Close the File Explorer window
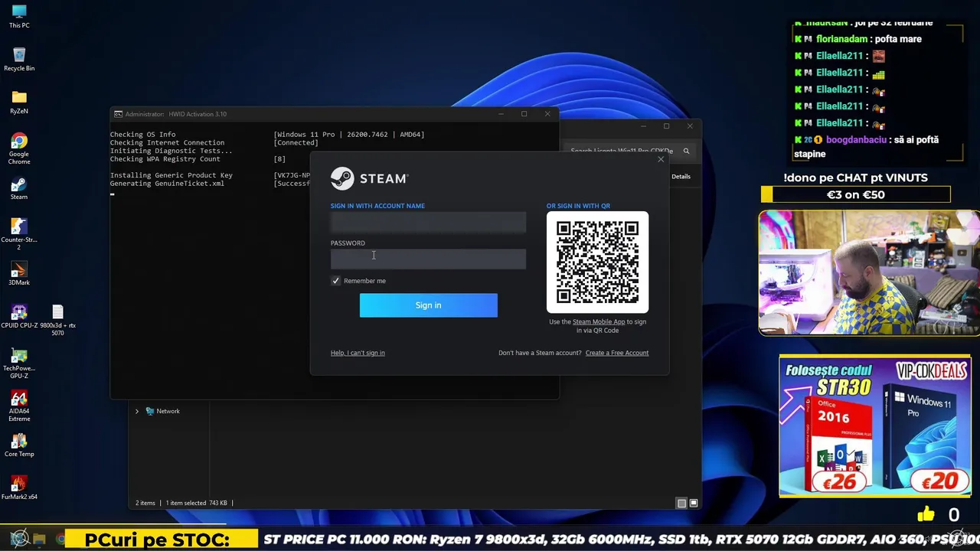980x551 pixels. click(x=690, y=126)
